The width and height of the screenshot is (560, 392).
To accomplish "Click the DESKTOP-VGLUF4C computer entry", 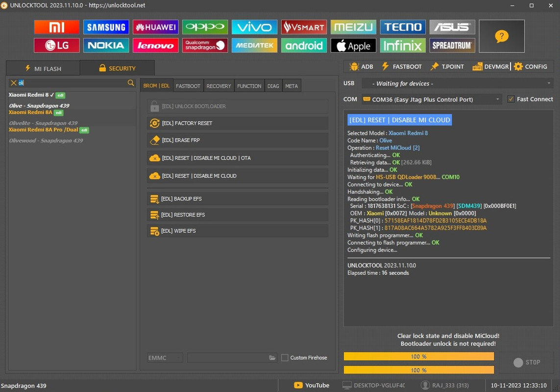I will point(373,385).
